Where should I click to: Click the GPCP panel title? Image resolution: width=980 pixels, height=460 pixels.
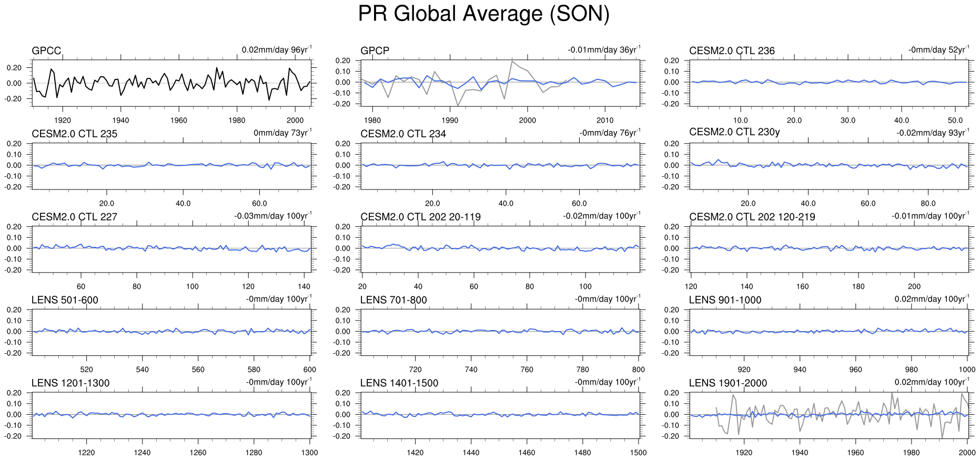[x=375, y=51]
